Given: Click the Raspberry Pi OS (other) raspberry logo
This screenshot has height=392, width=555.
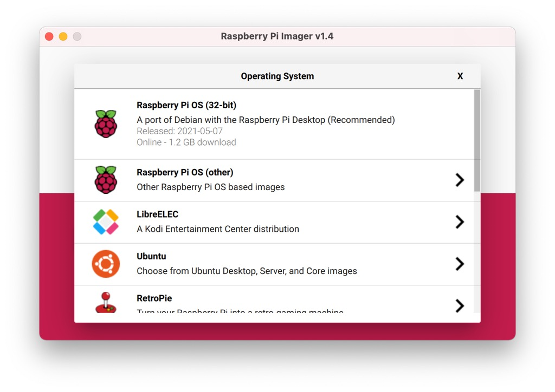Looking at the screenshot, I should [106, 180].
